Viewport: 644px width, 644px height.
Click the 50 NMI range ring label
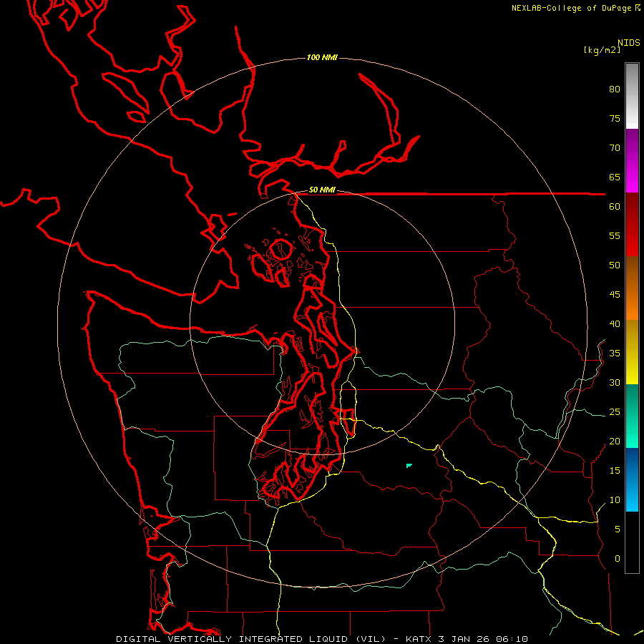click(322, 190)
